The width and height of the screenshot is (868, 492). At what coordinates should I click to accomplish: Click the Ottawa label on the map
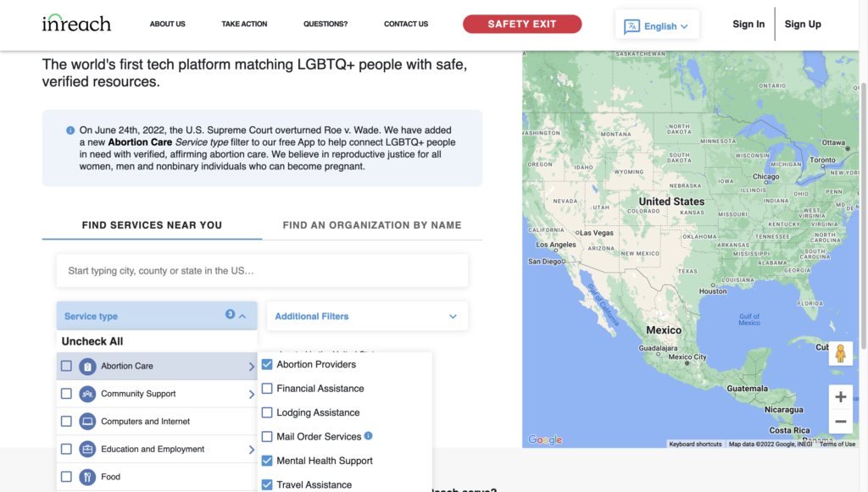tap(833, 142)
